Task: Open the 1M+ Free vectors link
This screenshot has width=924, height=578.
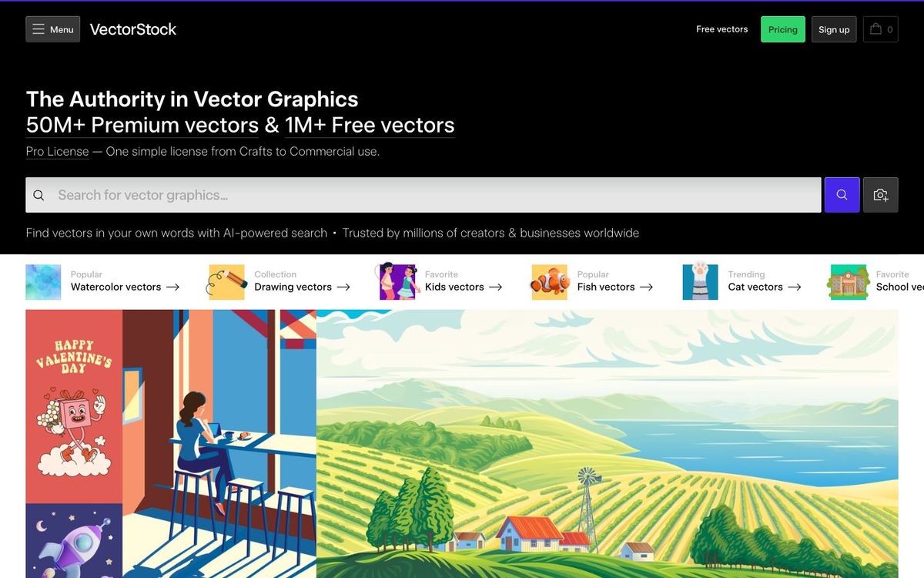Action: pyautogui.click(x=370, y=125)
